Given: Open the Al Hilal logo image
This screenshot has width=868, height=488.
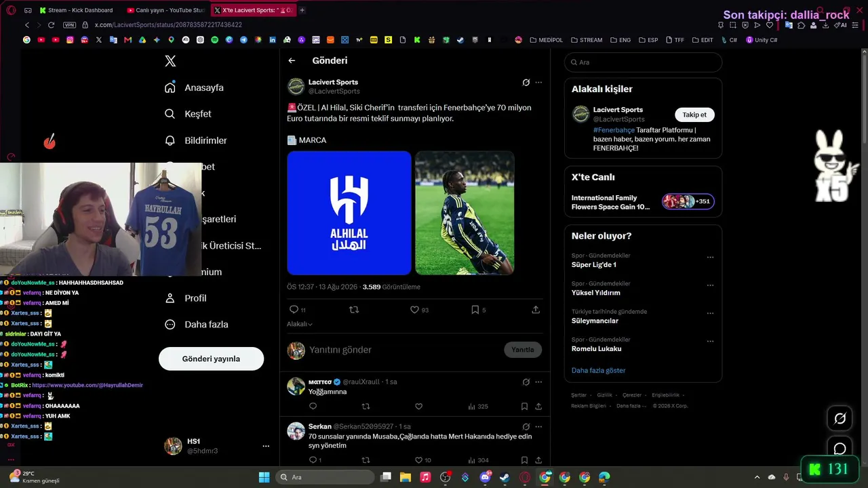Looking at the screenshot, I should [349, 213].
